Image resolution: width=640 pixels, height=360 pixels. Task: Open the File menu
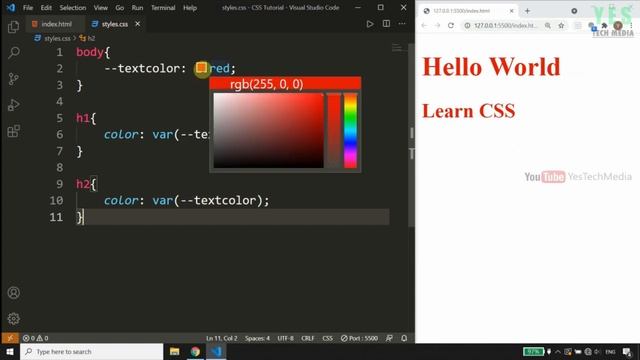tap(28, 8)
